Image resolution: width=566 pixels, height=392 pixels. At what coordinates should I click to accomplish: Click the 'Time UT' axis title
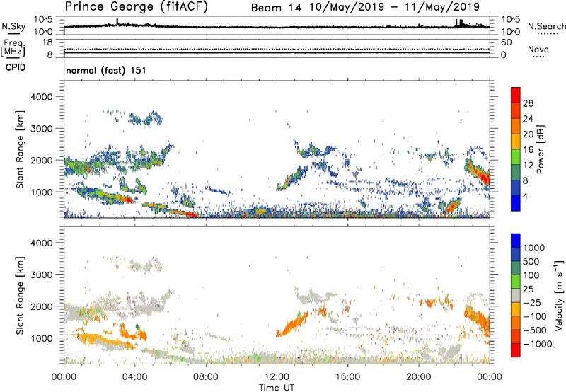coord(277,388)
